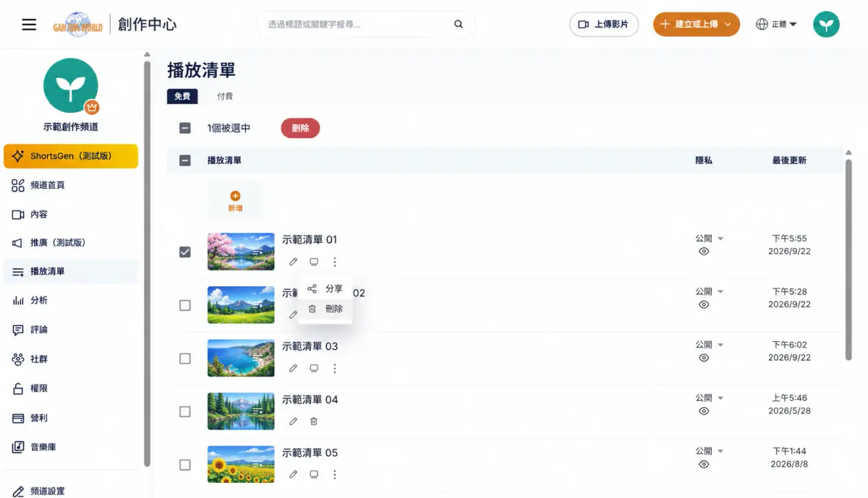Open three-dot menu for 示範清單 03
Image resolution: width=868 pixels, height=498 pixels.
click(x=334, y=368)
